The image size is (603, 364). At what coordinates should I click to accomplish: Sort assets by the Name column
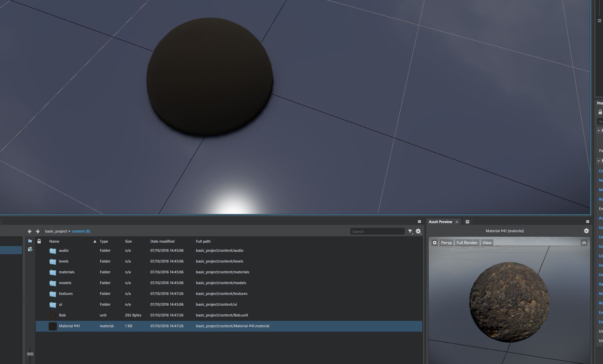[54, 241]
